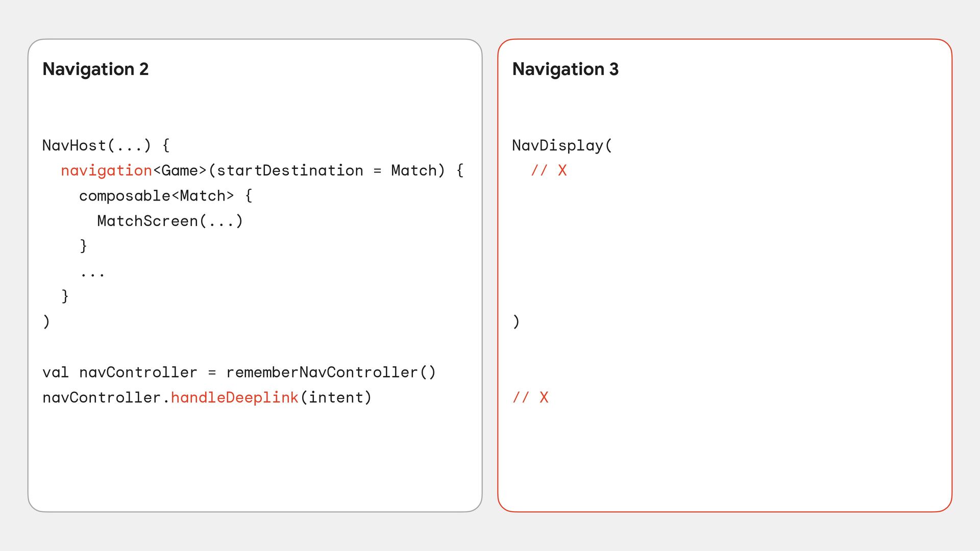Click the NavDisplay( code line
980x551 pixels.
coord(562,145)
